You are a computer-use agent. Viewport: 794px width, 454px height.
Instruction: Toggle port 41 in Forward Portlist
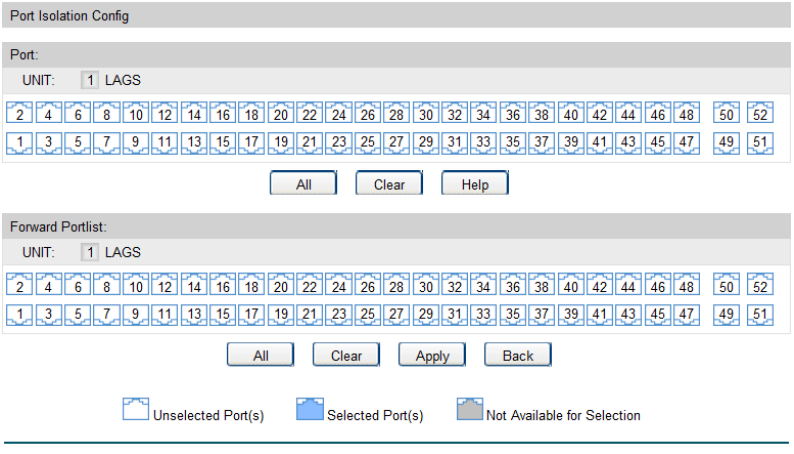tap(599, 313)
